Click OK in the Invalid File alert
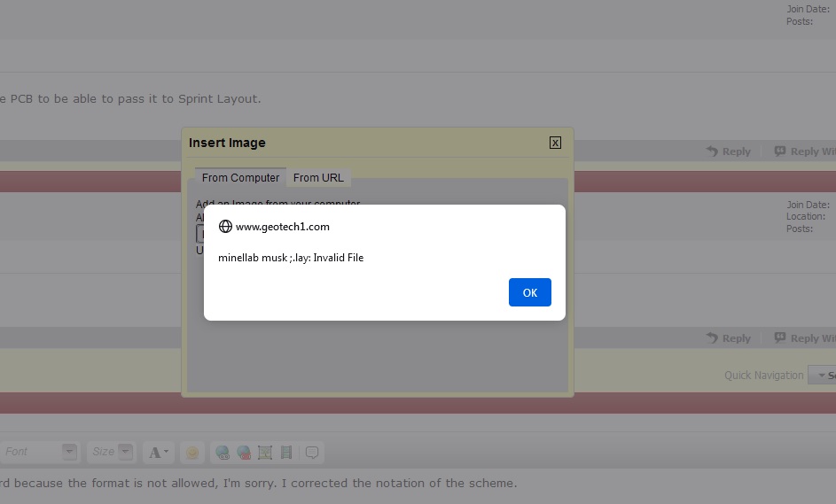The height and width of the screenshot is (504, 836). (x=529, y=292)
